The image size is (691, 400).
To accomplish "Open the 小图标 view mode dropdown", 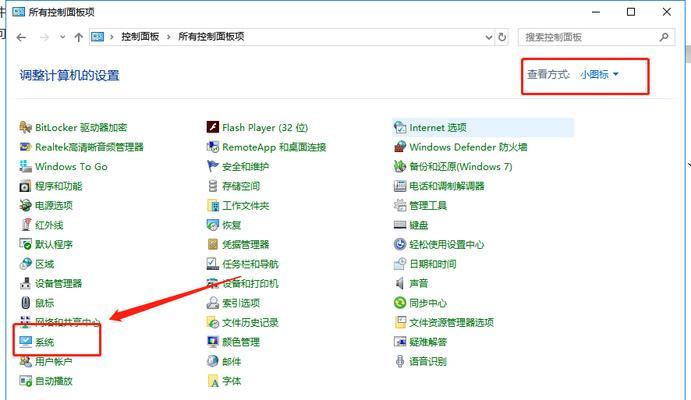I will click(x=599, y=74).
